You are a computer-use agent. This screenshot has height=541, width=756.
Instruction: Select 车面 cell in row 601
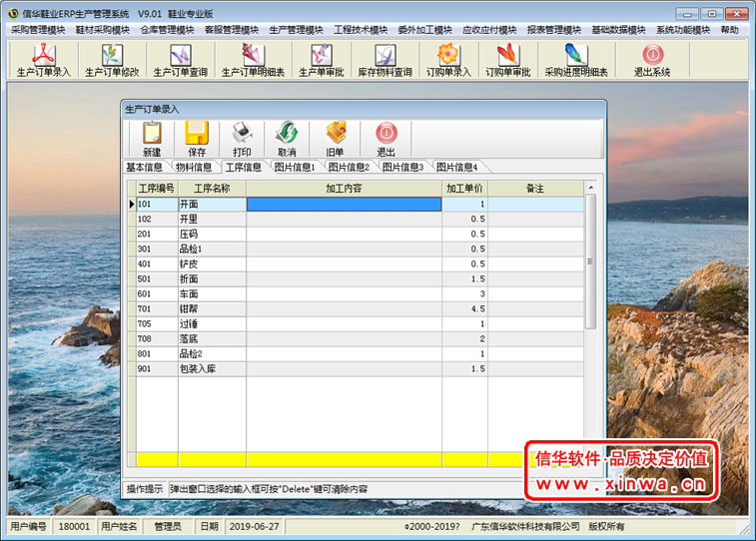pos(212,293)
